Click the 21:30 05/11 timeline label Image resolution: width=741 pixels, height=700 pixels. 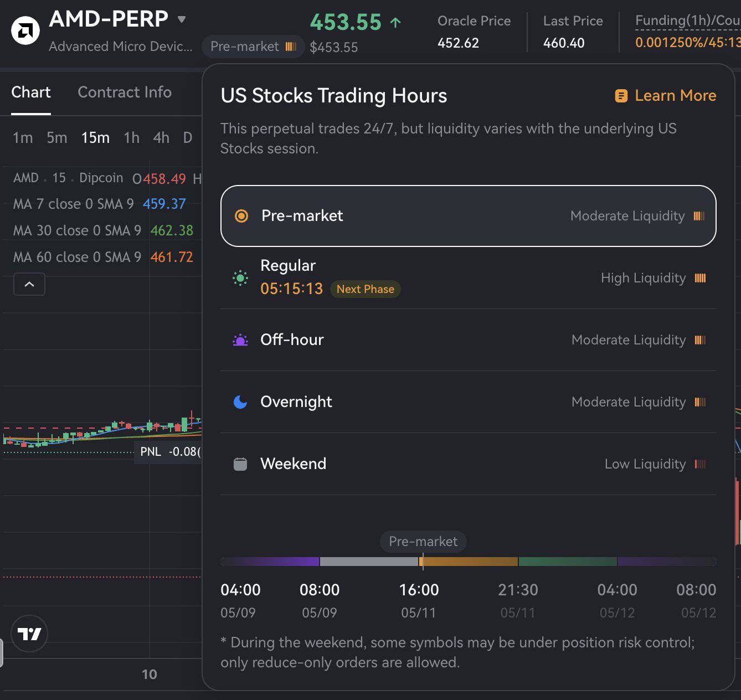[x=518, y=600]
